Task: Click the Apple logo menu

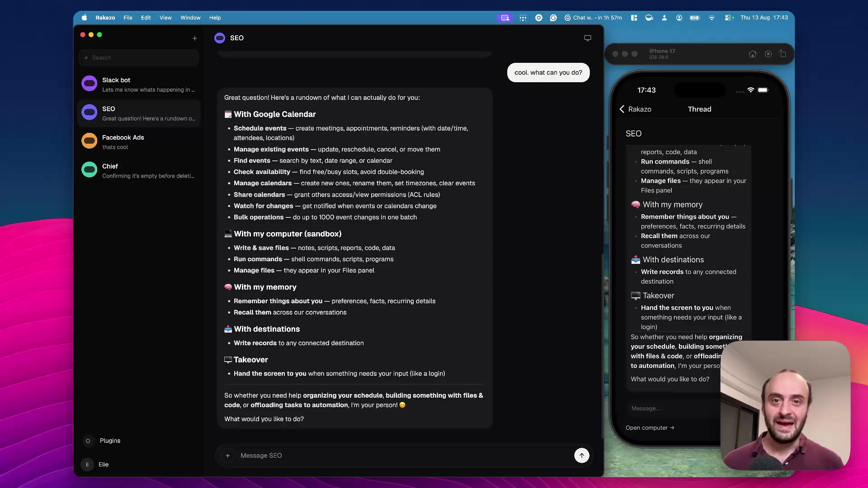Action: point(84,18)
